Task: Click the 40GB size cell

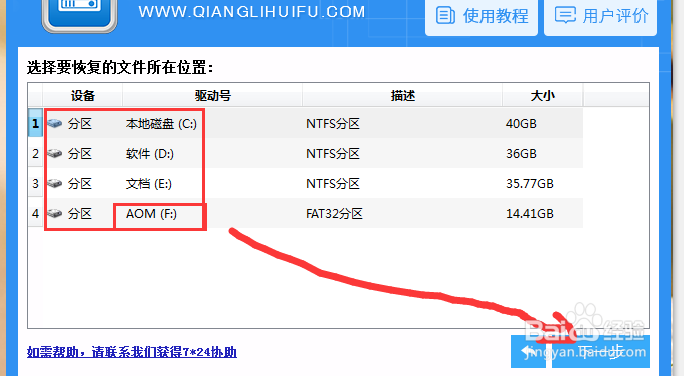Action: (x=521, y=124)
